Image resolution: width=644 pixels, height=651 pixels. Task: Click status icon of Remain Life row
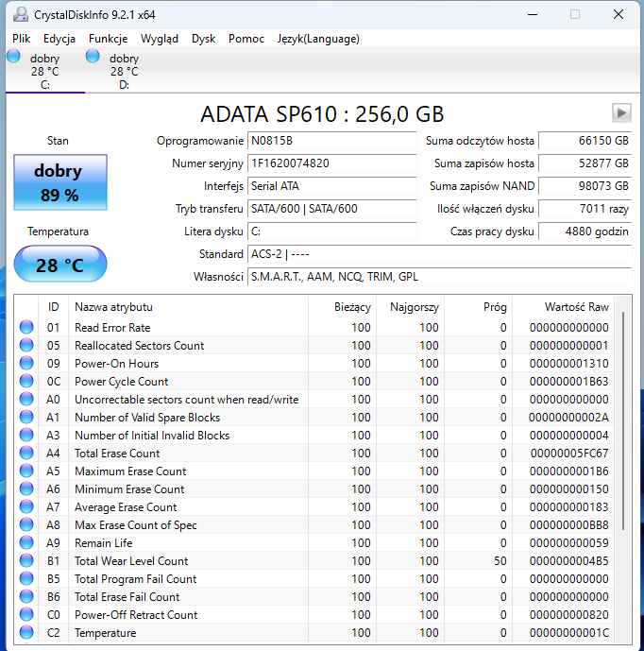coord(26,542)
